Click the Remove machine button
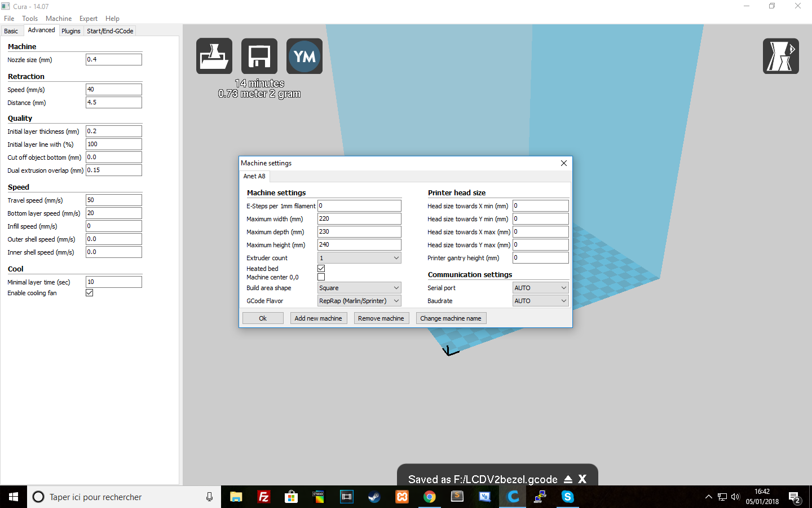This screenshot has width=812, height=508. point(381,318)
